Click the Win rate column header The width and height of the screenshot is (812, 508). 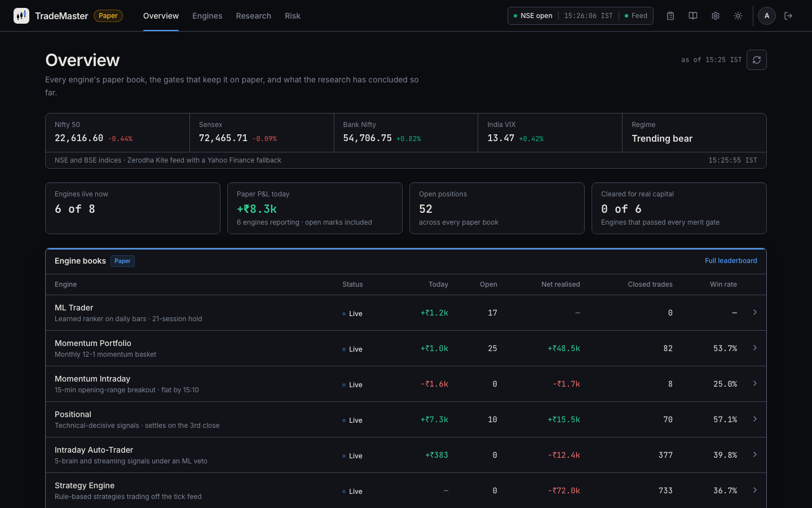(x=723, y=284)
